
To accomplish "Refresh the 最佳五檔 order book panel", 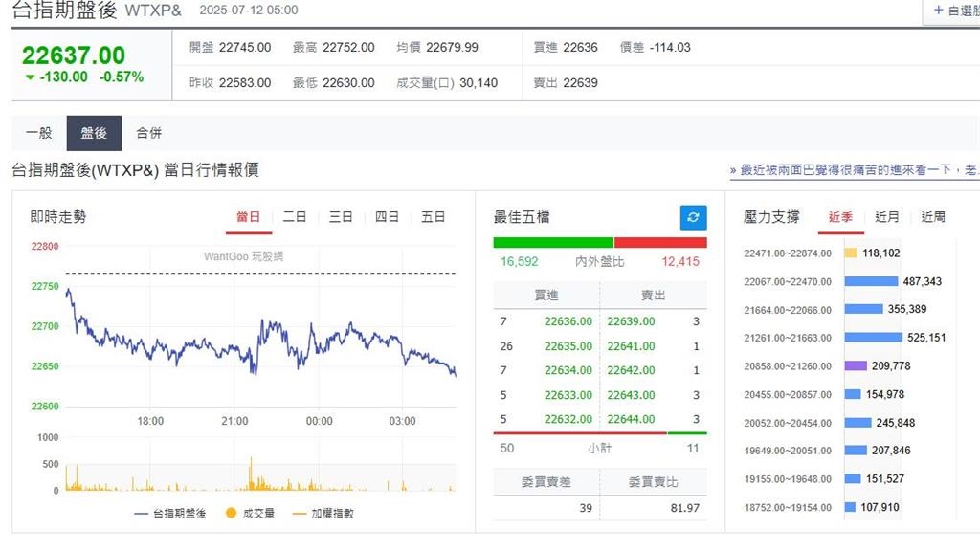I will pos(693,217).
